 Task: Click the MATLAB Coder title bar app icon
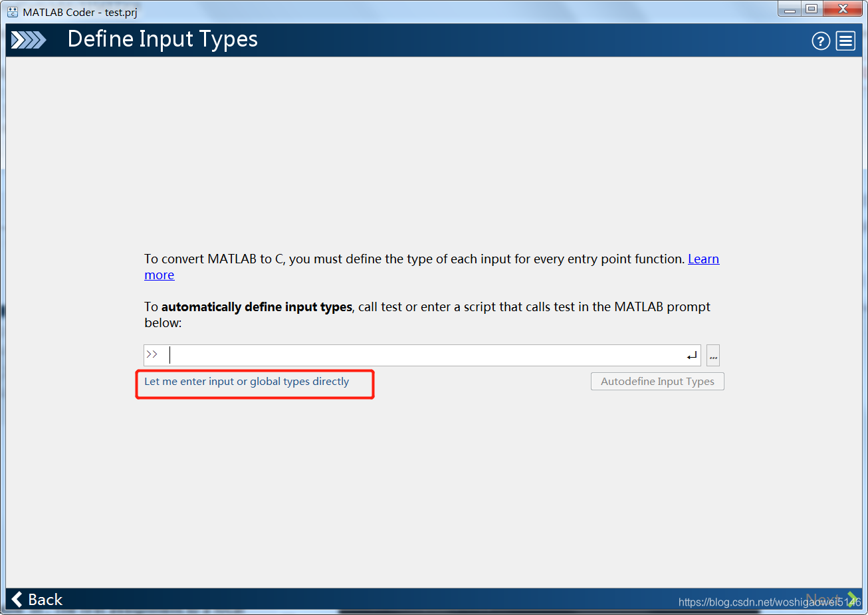pyautogui.click(x=13, y=12)
